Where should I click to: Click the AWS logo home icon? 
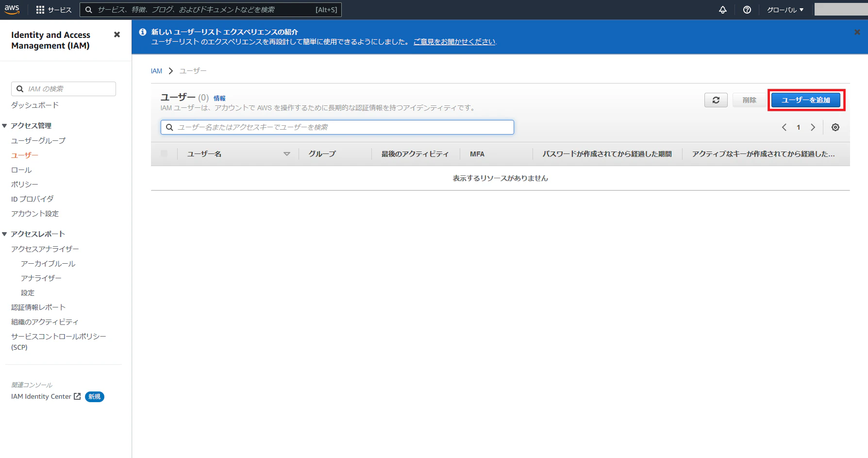(12, 9)
